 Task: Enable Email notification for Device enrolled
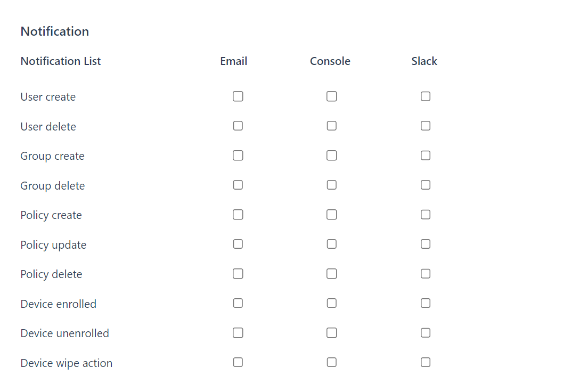point(238,304)
